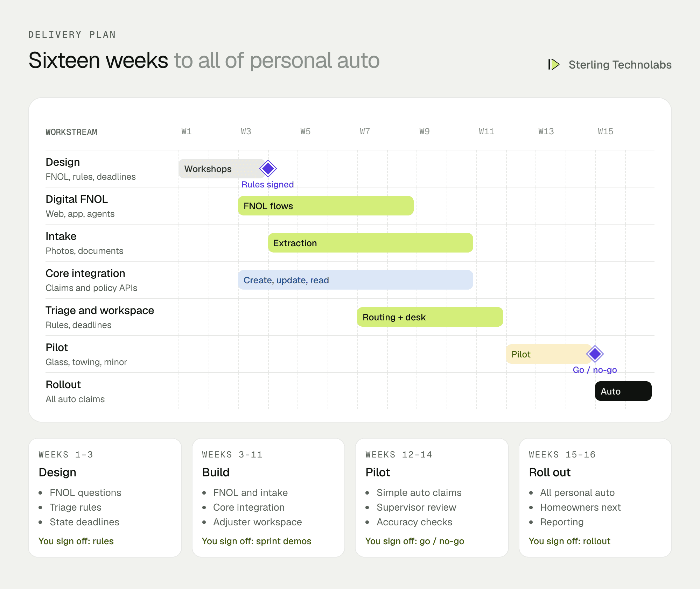
Task: Click 'You sign off: go / no-go' text
Action: pos(415,541)
